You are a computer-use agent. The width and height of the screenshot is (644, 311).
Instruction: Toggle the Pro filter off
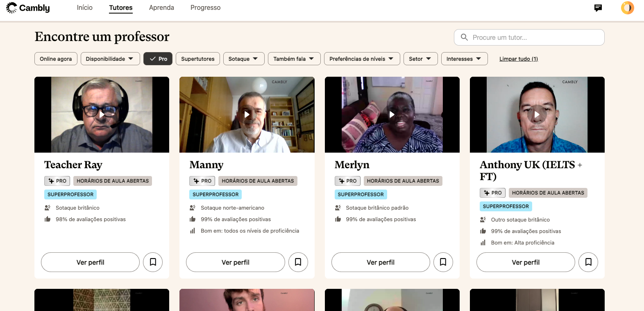(158, 59)
